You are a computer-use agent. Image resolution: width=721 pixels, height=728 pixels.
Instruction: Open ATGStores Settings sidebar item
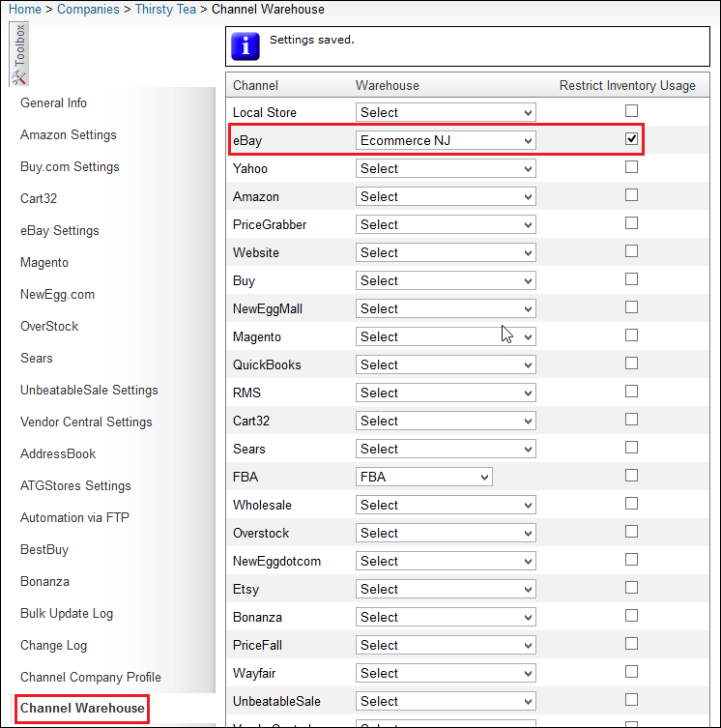(x=75, y=485)
